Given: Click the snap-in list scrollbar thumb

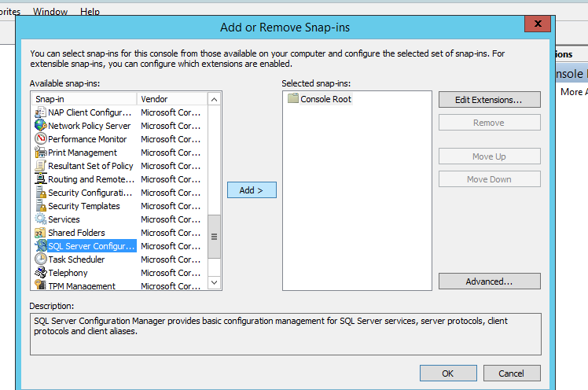Looking at the screenshot, I should click(214, 237).
